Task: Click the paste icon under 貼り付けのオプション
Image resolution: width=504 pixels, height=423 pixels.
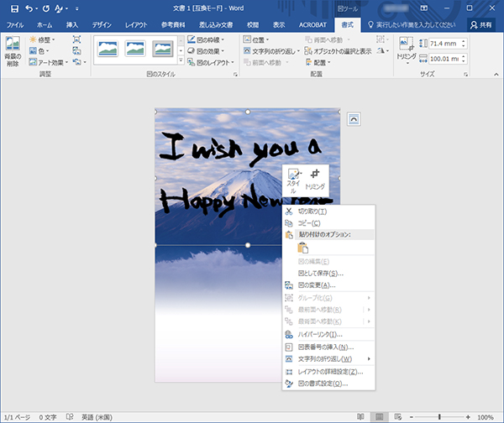Action: point(303,248)
